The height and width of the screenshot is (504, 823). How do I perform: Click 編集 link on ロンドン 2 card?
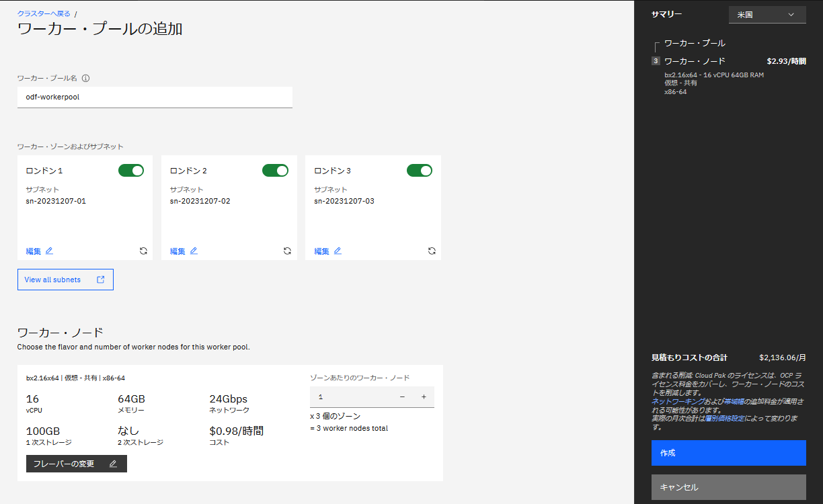click(178, 251)
